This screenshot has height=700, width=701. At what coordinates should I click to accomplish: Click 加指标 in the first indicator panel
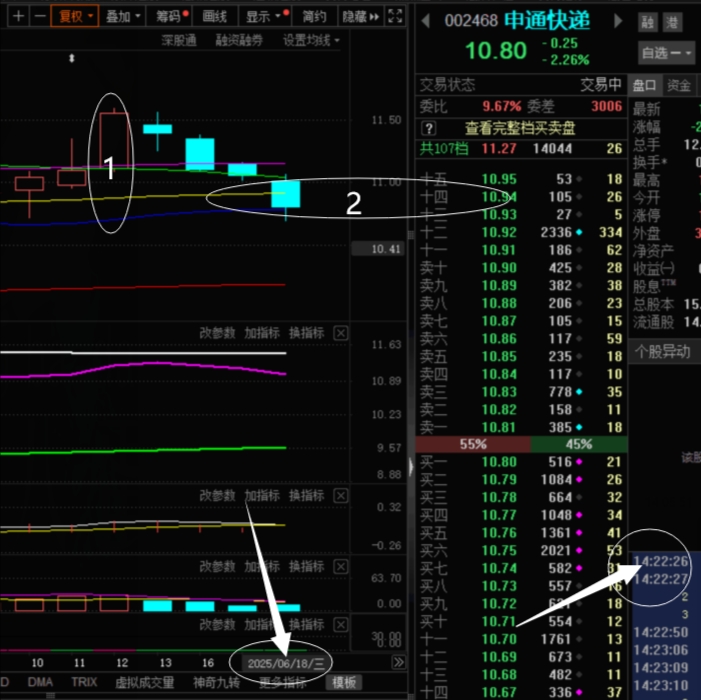[262, 333]
